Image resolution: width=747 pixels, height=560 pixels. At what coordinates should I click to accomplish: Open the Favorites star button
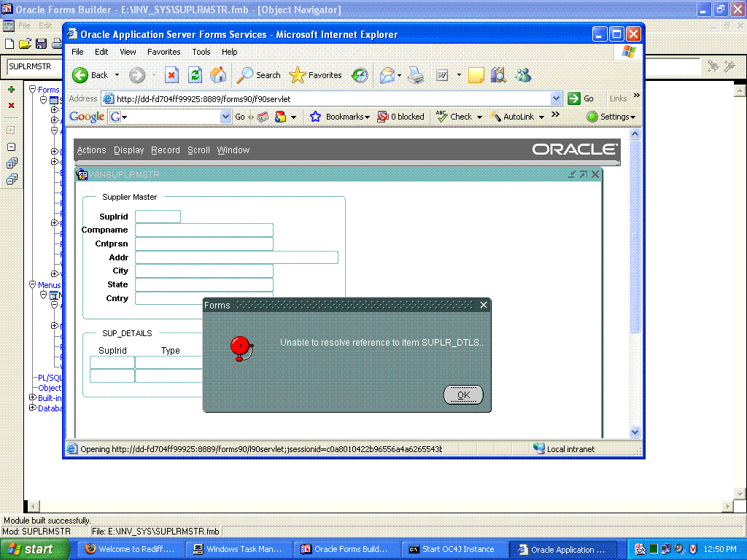pos(315,75)
